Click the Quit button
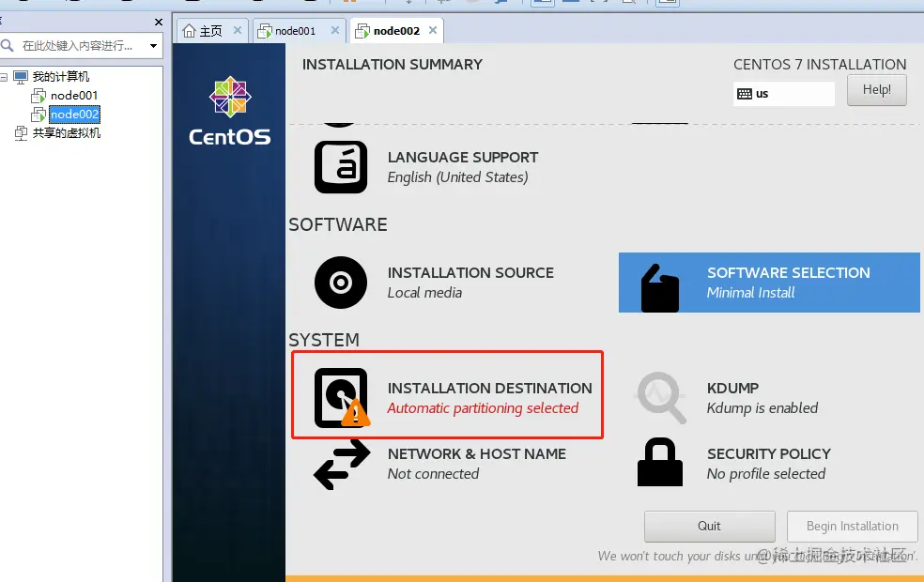 click(709, 526)
